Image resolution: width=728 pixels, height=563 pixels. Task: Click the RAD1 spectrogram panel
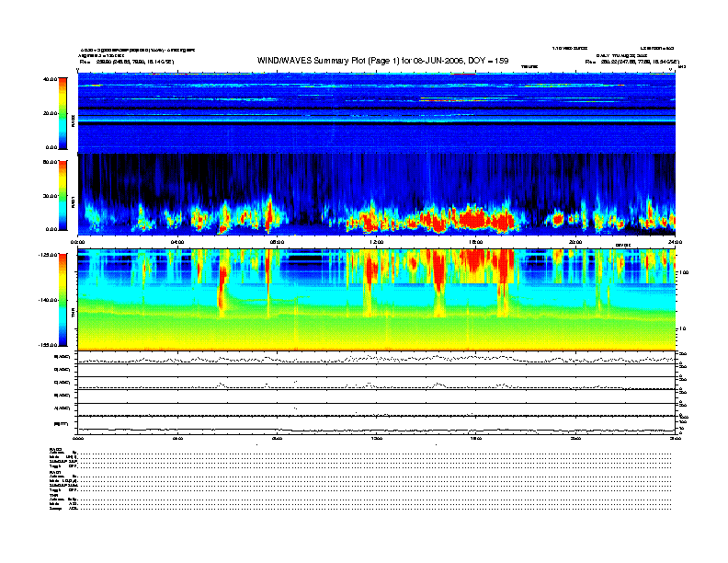tap(377, 195)
